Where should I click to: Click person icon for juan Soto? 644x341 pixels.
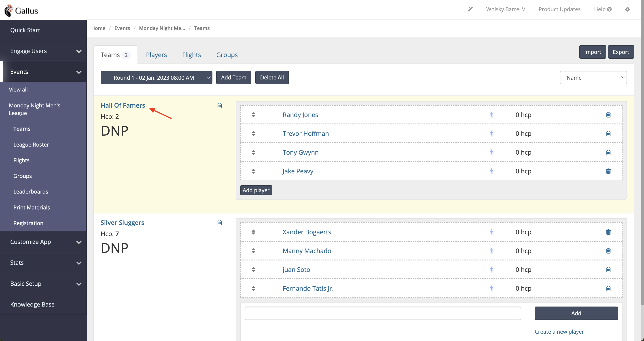pos(491,270)
